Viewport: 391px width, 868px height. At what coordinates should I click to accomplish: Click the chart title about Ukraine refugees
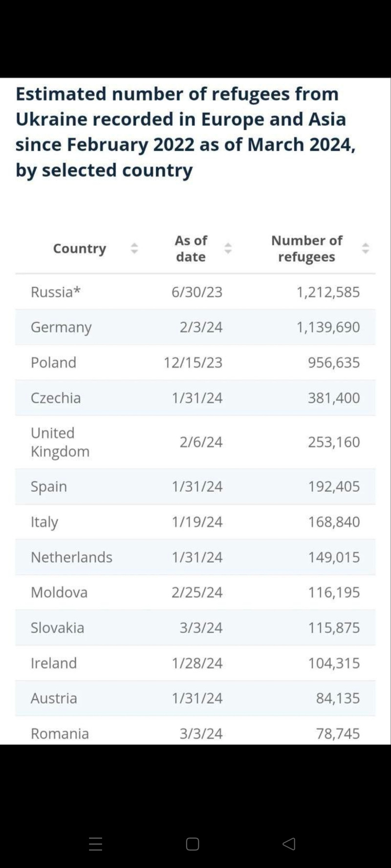(186, 132)
